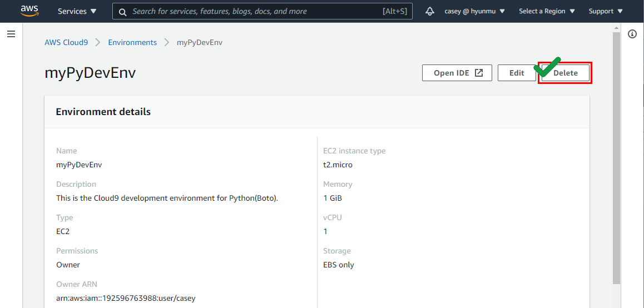Select the instance type t2.micro
Viewport: 644px width, 308px height.
[338, 165]
